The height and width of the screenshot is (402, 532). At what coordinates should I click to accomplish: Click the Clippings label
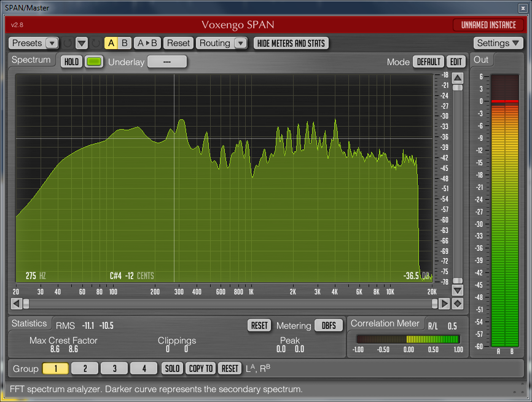click(177, 341)
